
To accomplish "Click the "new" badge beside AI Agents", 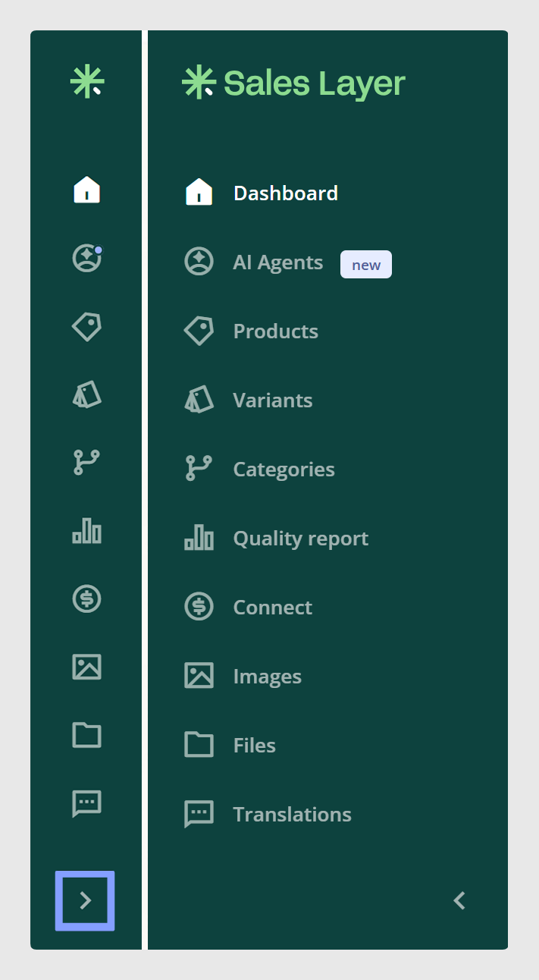I will coord(366,265).
